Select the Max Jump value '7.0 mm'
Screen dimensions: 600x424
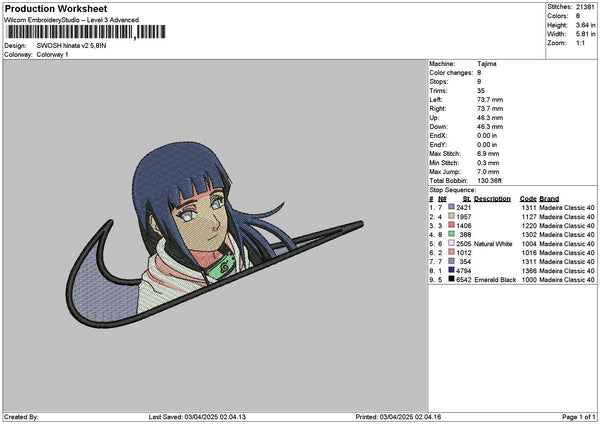pos(488,172)
